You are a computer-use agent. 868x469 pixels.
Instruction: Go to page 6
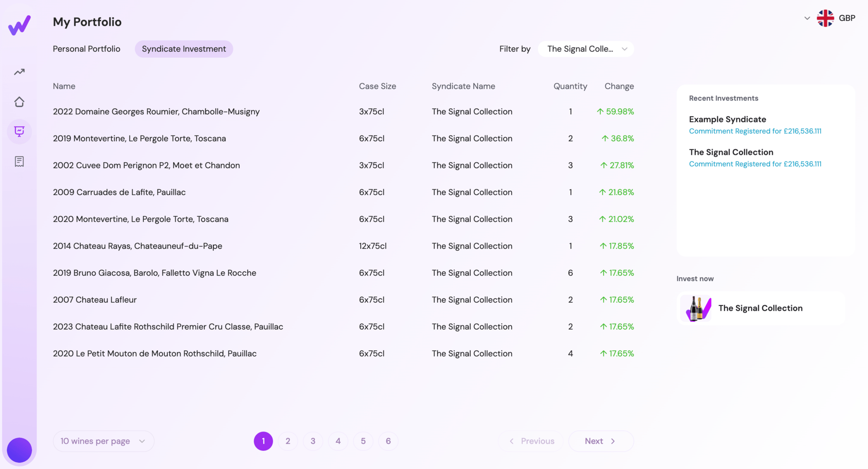click(388, 441)
